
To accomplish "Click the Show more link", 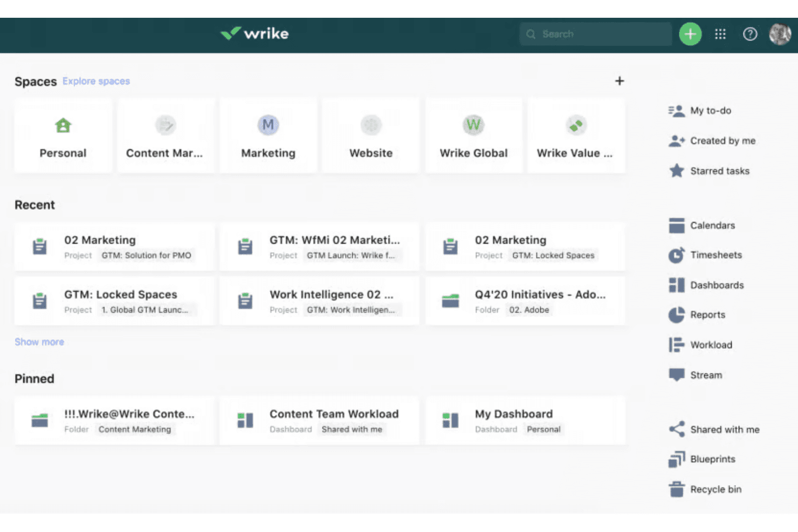I will (x=39, y=342).
